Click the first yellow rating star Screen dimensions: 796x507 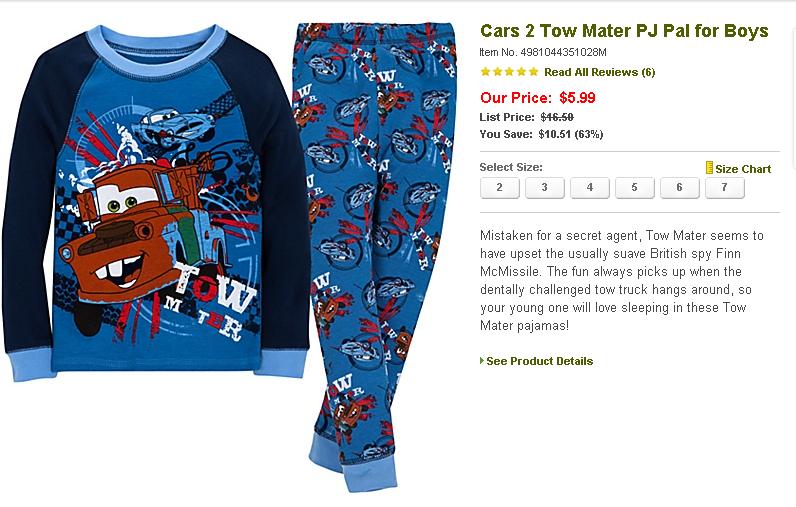click(x=485, y=72)
